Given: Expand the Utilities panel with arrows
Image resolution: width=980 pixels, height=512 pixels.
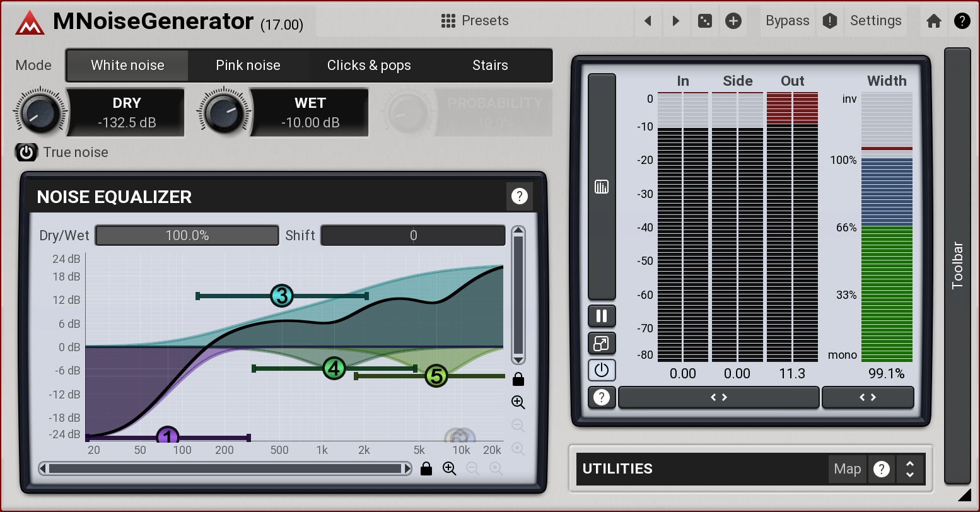Looking at the screenshot, I should pyautogui.click(x=909, y=468).
